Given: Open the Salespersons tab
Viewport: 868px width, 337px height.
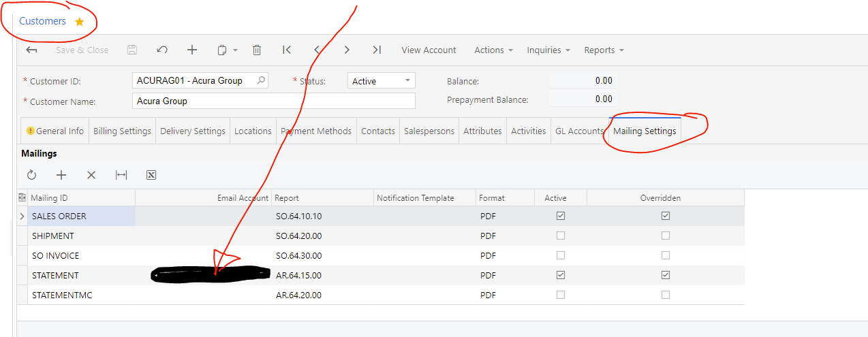Looking at the screenshot, I should click(429, 131).
